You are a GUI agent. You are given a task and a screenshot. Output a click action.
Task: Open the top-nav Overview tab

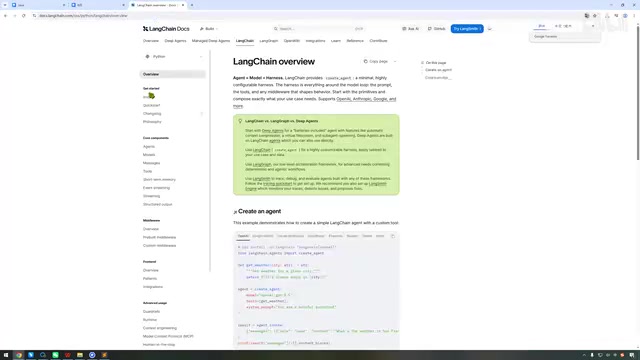tap(151, 41)
